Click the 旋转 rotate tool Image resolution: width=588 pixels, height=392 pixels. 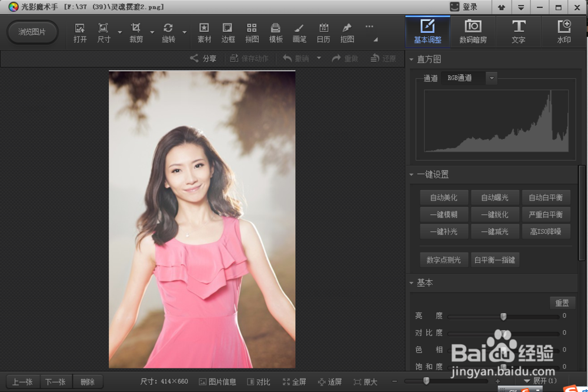pyautogui.click(x=168, y=33)
